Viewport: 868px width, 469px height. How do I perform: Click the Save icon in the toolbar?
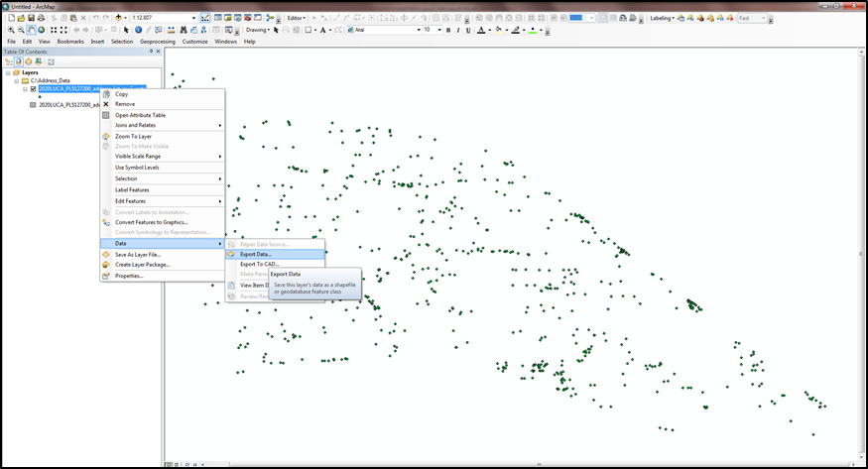30,18
